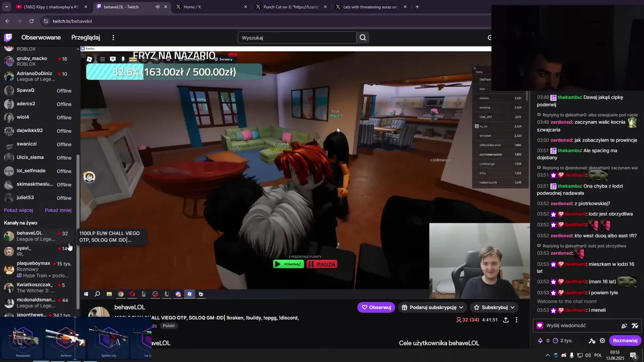644x362 pixels.
Task: Click the Serwery globe button in game
Action: coord(223,59)
